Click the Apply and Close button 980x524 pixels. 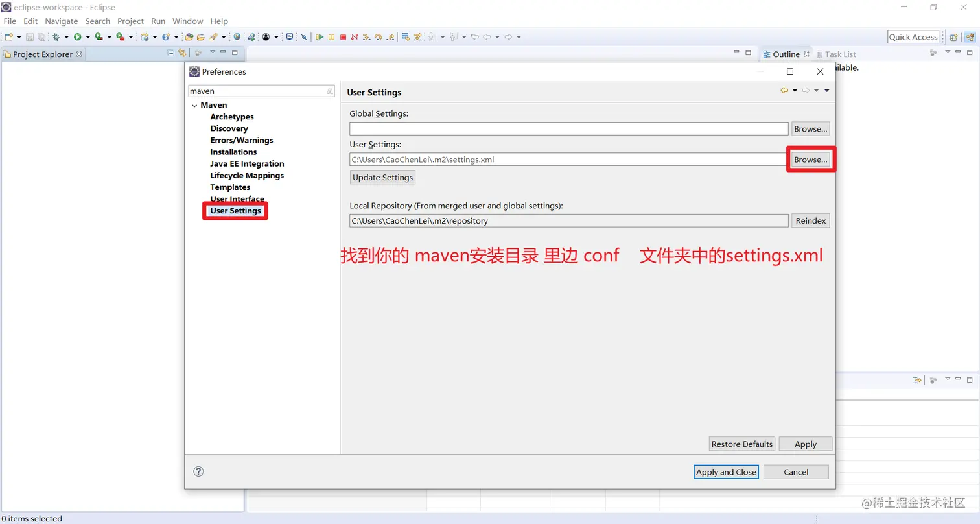pos(726,472)
